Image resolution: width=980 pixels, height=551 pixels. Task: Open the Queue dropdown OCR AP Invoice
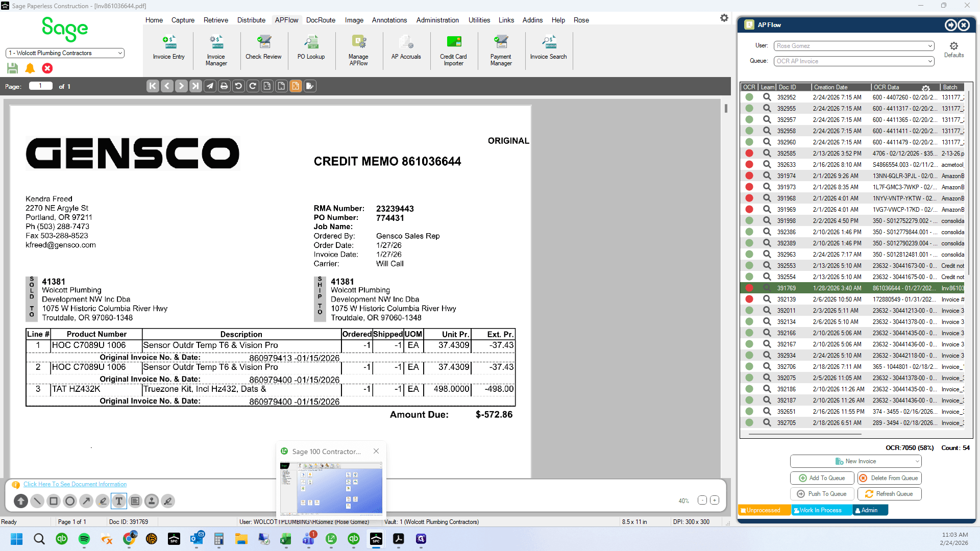[854, 61]
